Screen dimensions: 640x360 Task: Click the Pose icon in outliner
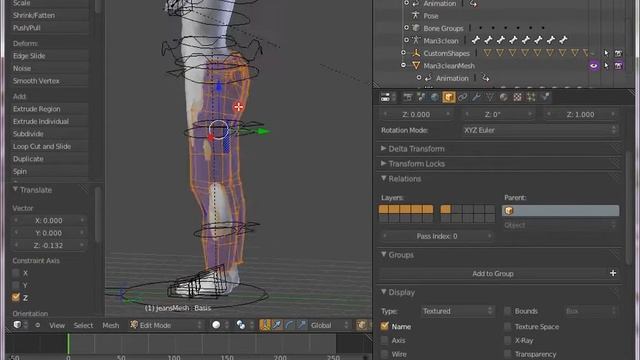tap(416, 16)
